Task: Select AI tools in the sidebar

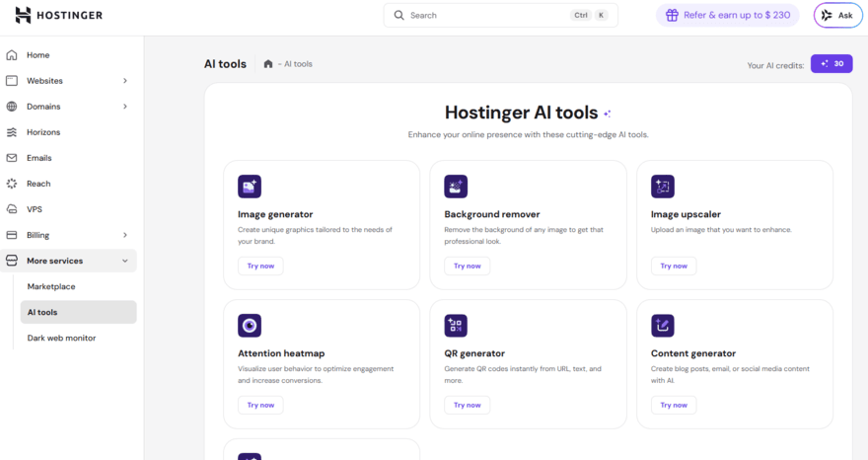Action: [78, 312]
